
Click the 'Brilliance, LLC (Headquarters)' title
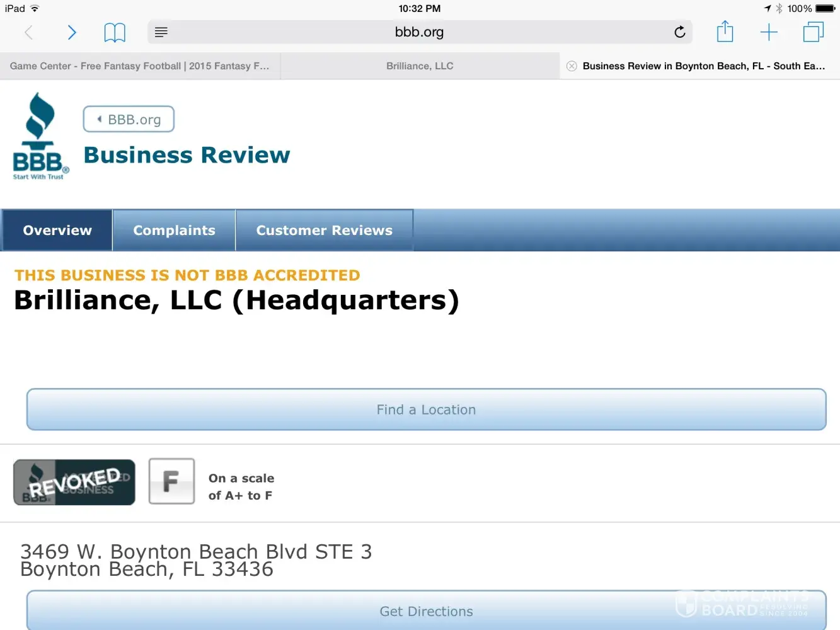tap(236, 301)
